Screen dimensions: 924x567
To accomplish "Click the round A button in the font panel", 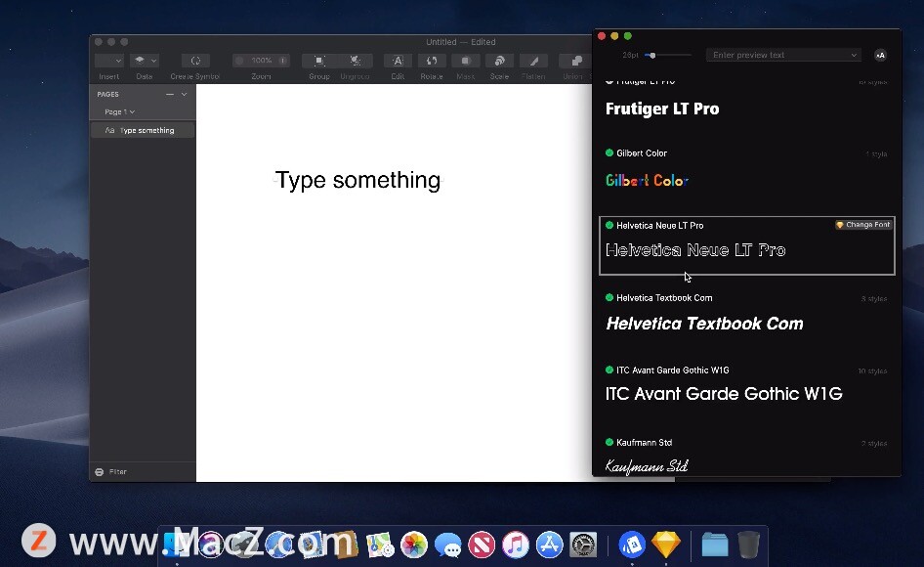I will [880, 55].
